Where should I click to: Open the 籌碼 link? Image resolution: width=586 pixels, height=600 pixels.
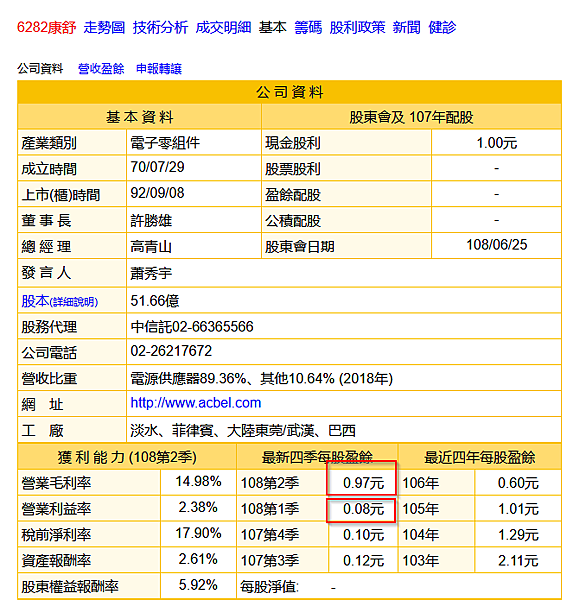308,28
